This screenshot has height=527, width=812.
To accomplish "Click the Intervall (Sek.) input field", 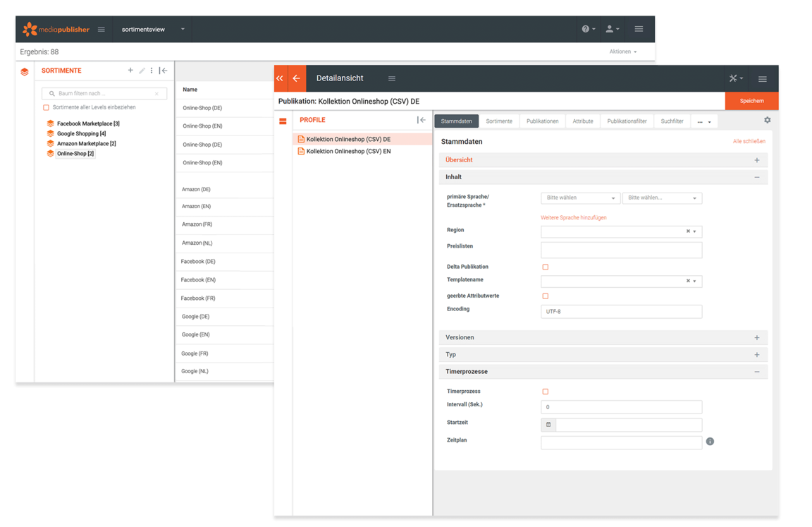I will 621,407.
